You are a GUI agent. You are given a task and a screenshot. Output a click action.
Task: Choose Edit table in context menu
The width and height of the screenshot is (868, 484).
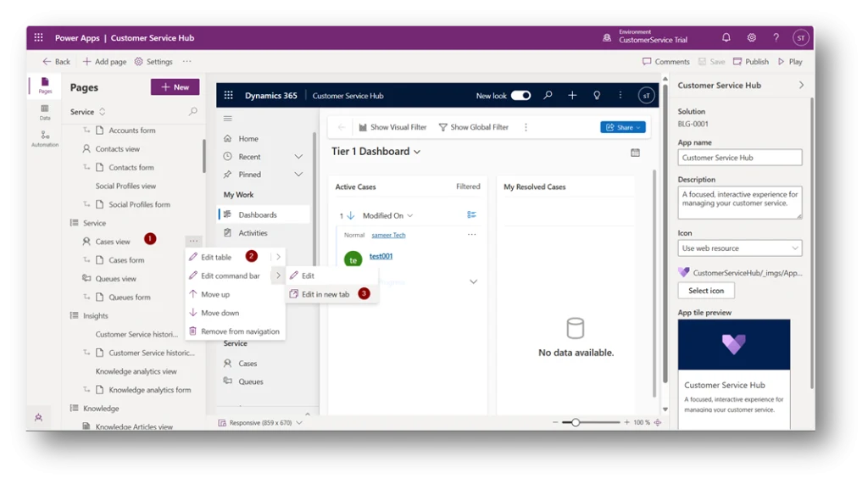[216, 257]
